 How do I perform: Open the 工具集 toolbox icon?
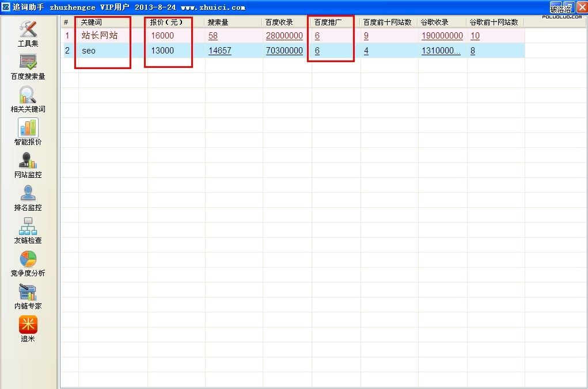(x=28, y=32)
